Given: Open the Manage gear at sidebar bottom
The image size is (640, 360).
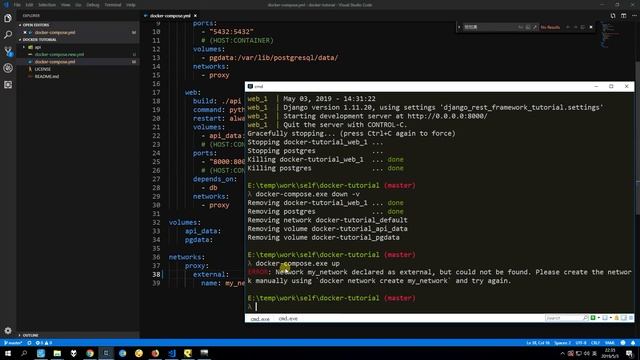Looking at the screenshot, I should click(x=8, y=330).
